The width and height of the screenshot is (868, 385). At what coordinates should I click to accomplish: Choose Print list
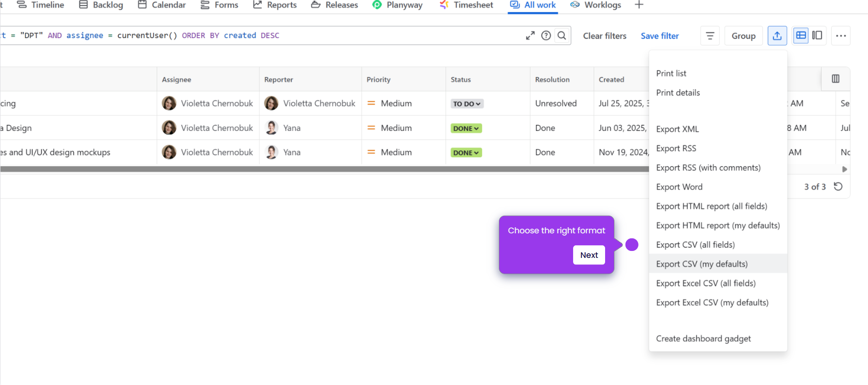coord(718,73)
